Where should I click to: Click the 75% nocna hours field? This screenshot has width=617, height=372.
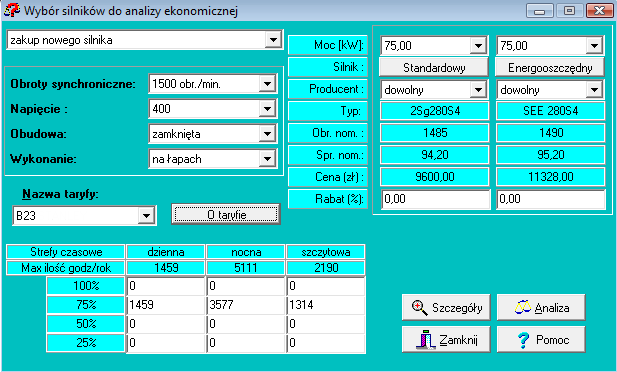(246, 305)
